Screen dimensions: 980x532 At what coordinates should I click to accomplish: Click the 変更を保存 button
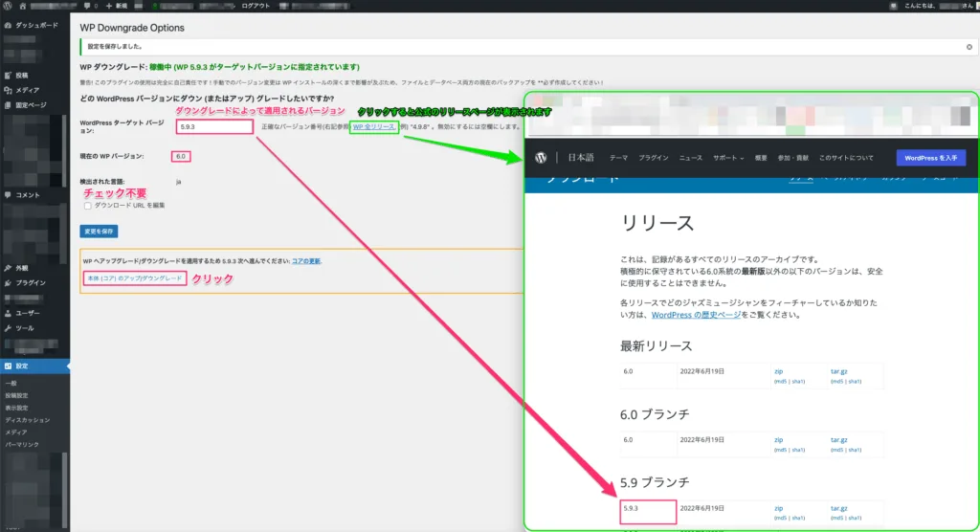(x=99, y=232)
